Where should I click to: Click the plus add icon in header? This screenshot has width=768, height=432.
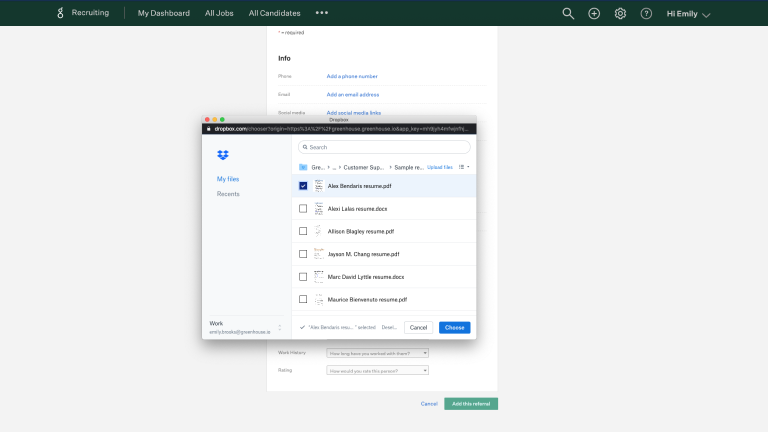(594, 13)
